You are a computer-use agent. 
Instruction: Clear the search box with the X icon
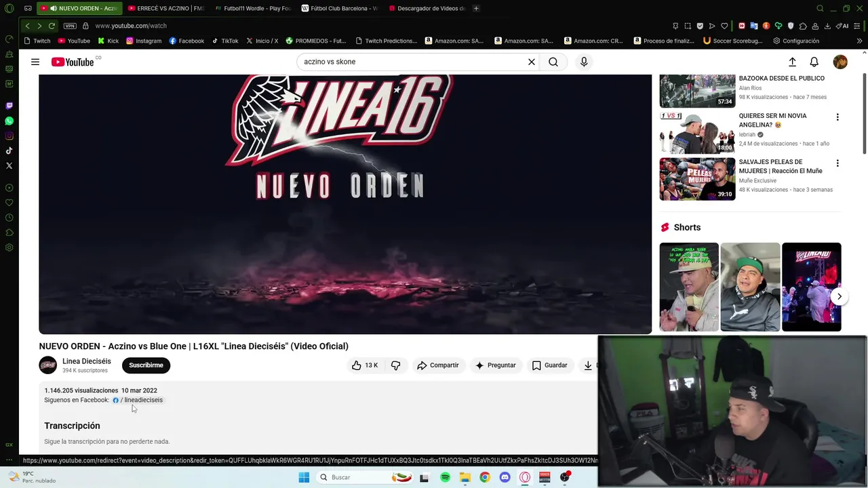(532, 62)
